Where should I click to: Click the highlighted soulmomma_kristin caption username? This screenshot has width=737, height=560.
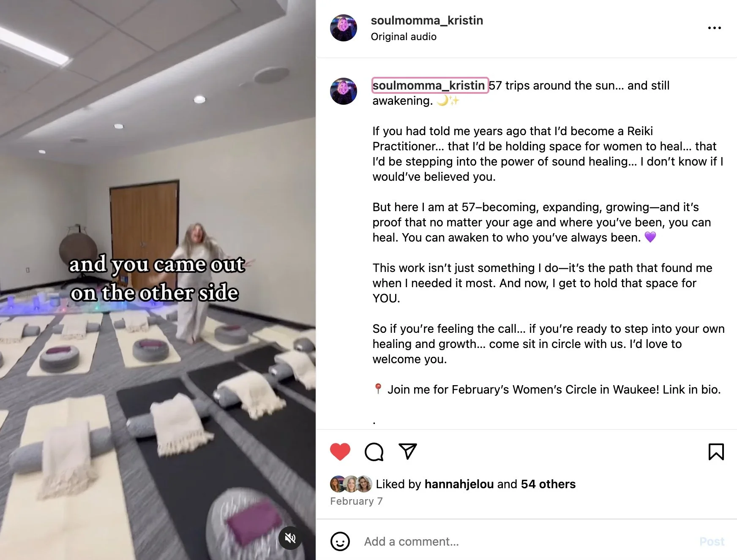point(429,85)
